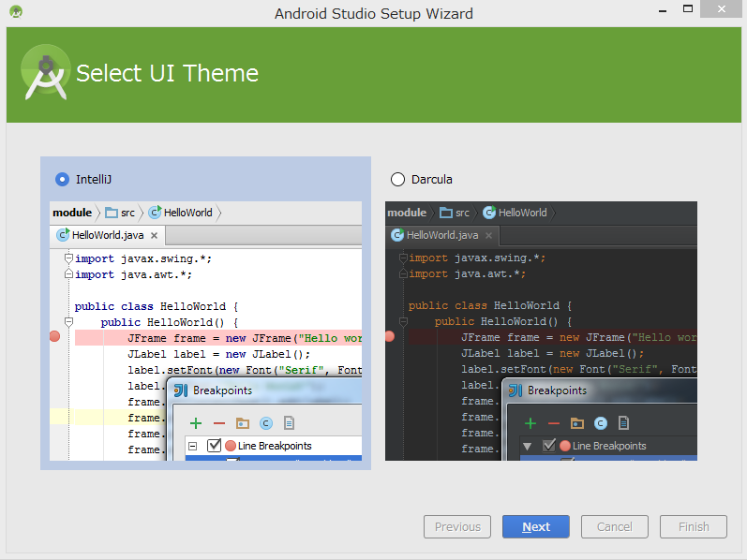The height and width of the screenshot is (560, 747).
Task: Click the Next button
Action: [536, 526]
